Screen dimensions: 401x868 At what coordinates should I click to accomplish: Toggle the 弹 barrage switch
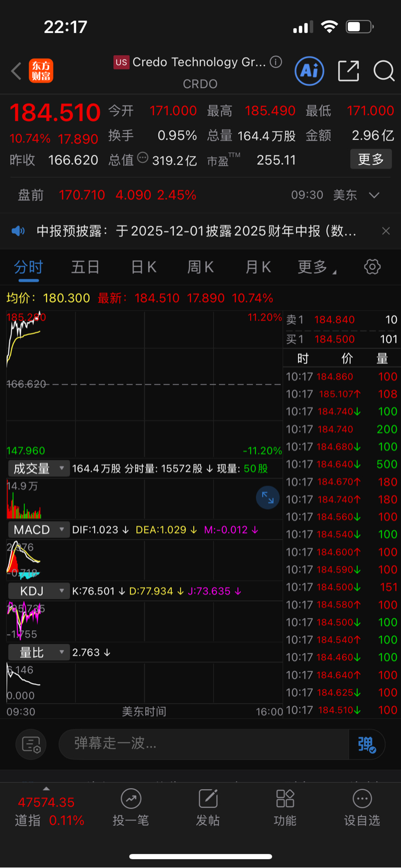coord(367,744)
